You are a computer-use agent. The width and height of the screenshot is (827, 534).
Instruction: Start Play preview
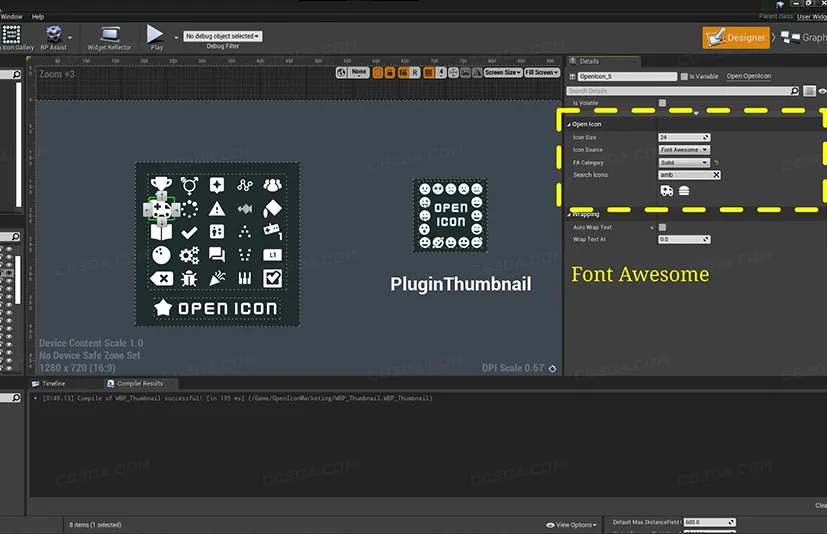click(x=156, y=37)
